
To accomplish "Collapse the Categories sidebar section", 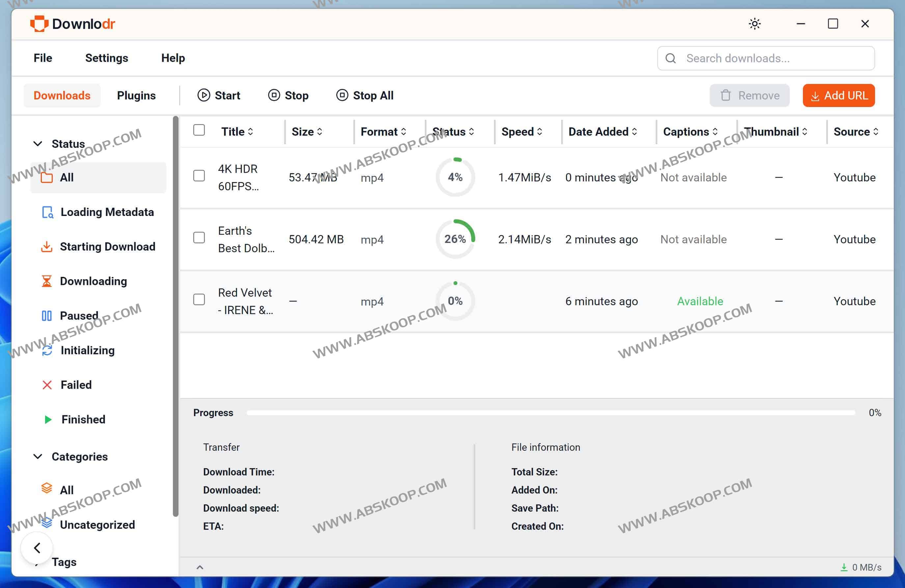I will pos(38,457).
